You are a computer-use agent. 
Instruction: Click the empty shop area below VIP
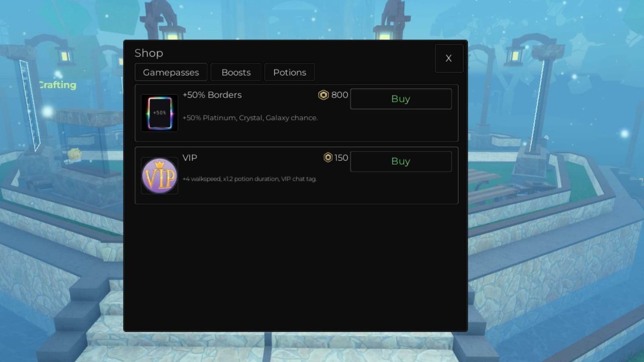[296, 265]
